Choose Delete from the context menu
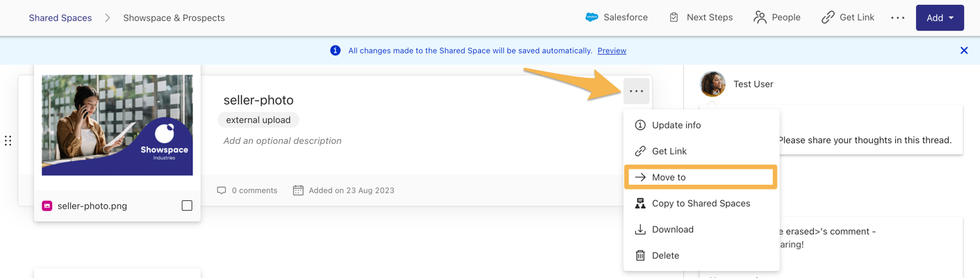The height and width of the screenshot is (278, 980). point(665,256)
